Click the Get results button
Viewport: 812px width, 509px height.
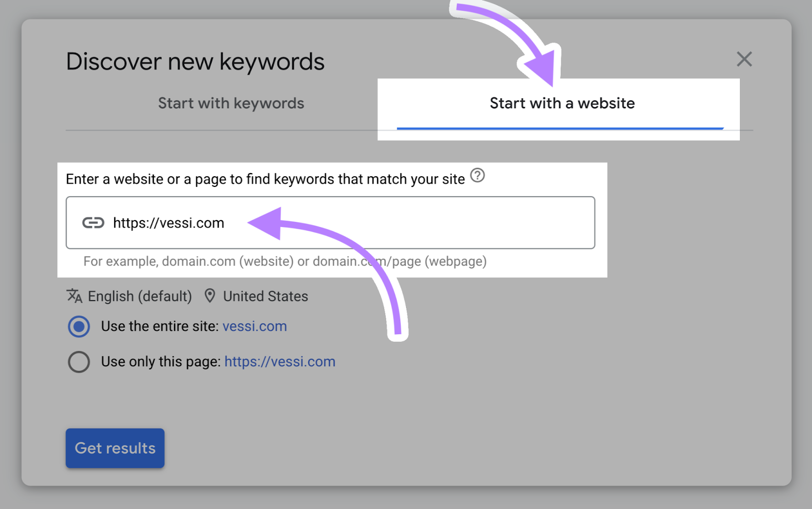coord(115,448)
